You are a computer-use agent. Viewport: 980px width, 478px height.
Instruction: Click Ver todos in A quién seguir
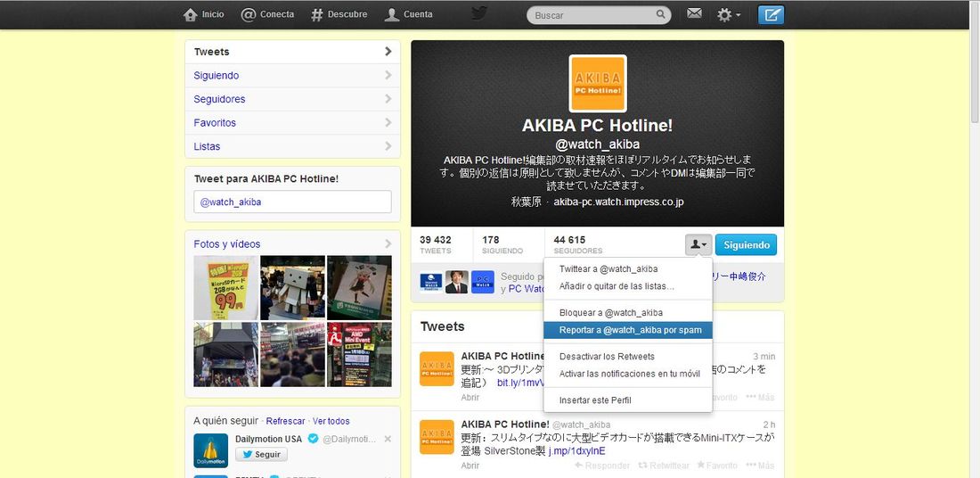coord(331,422)
